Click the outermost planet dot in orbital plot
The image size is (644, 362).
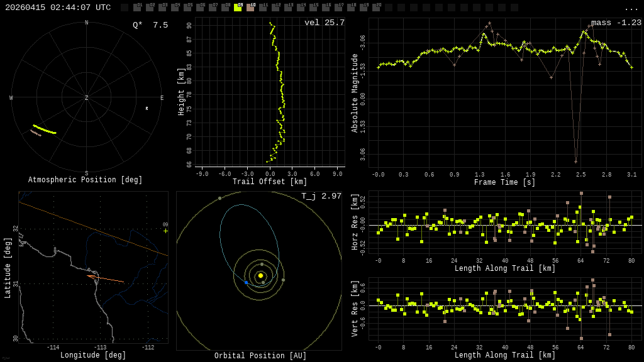point(219,198)
